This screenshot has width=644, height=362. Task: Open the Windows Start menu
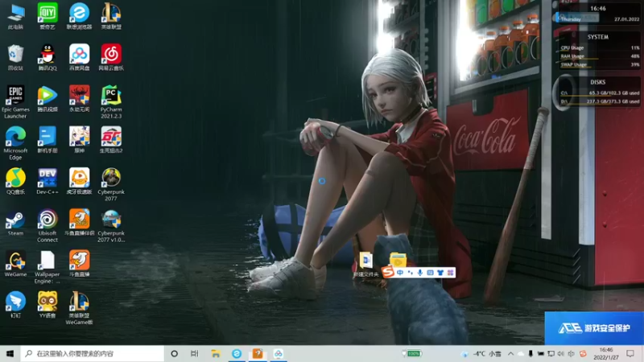coord(10,353)
